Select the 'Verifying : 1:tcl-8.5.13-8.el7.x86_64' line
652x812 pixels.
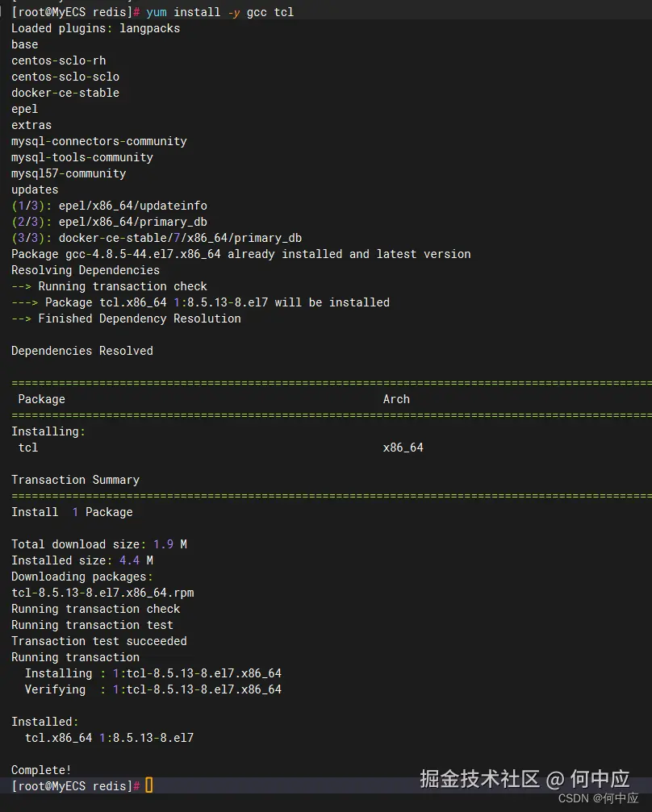pos(153,689)
